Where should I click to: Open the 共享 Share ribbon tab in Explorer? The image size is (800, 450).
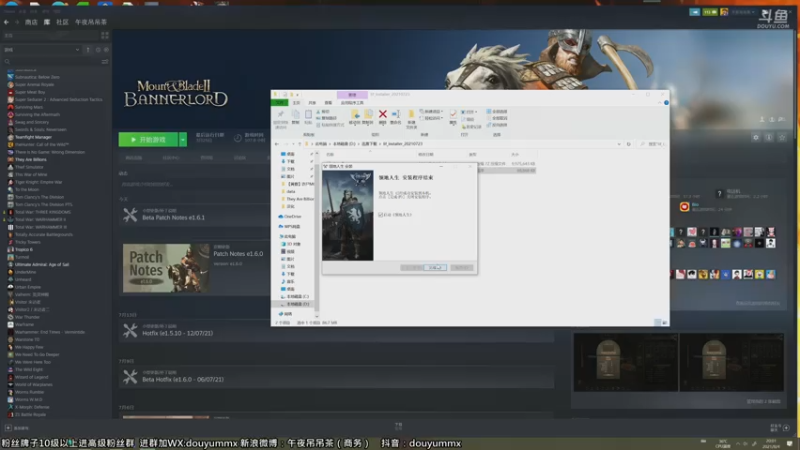point(312,103)
